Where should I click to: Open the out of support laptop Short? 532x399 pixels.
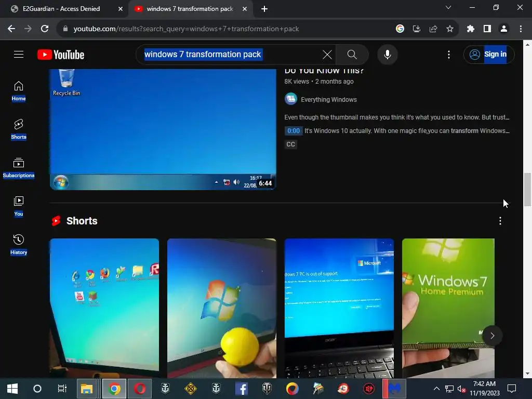click(x=339, y=308)
